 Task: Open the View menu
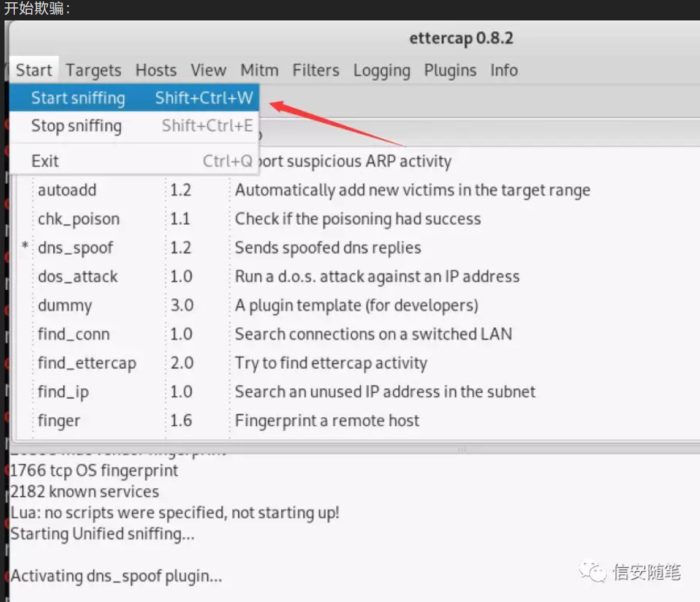point(209,70)
